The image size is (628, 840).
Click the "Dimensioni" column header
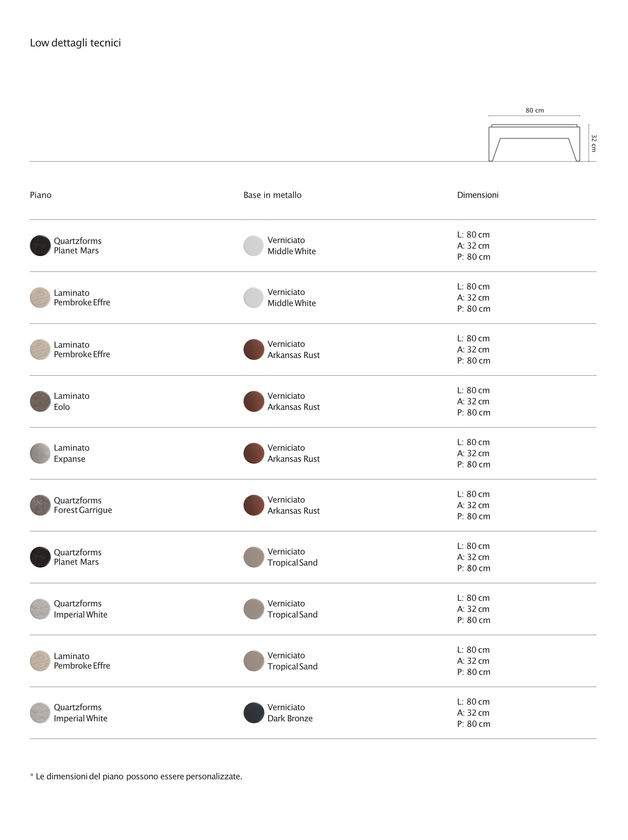[x=478, y=195]
